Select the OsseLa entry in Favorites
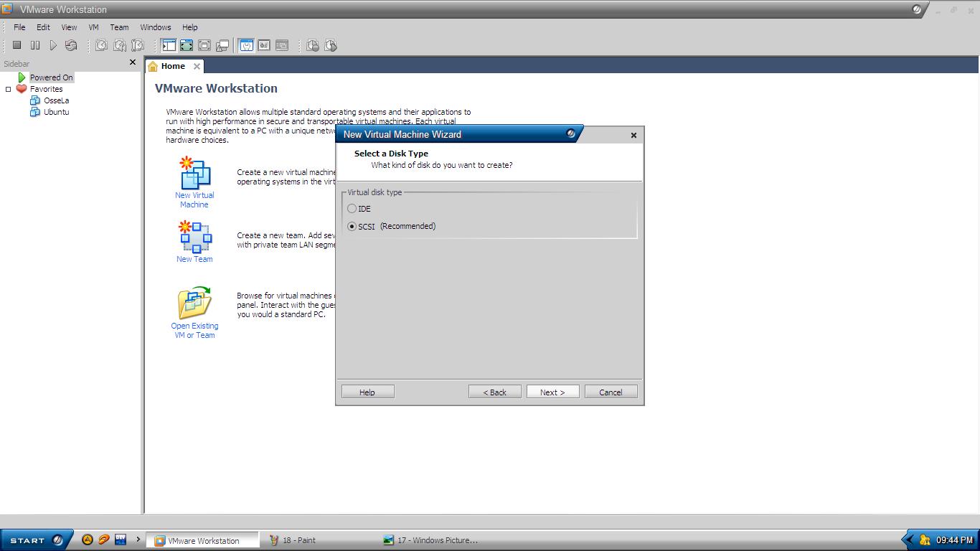The width and height of the screenshot is (980, 551). (56, 100)
